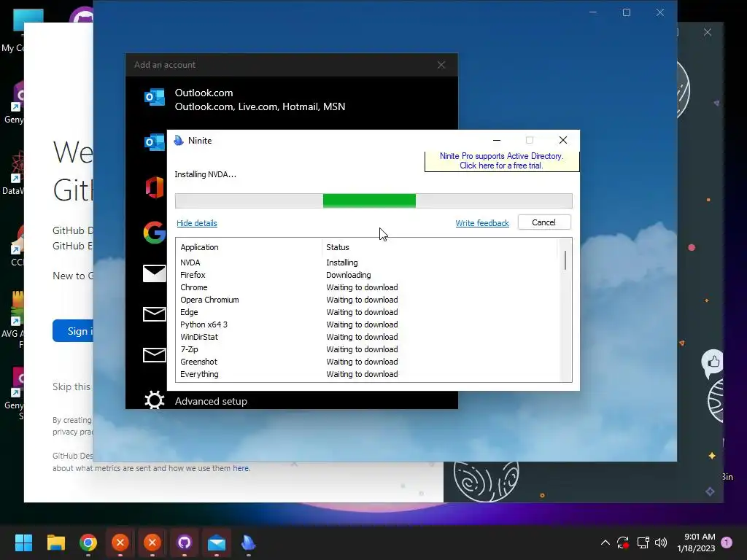Select the second Outlook icon in Add an account
Image resolution: width=747 pixels, height=560 pixels.
[x=155, y=142]
